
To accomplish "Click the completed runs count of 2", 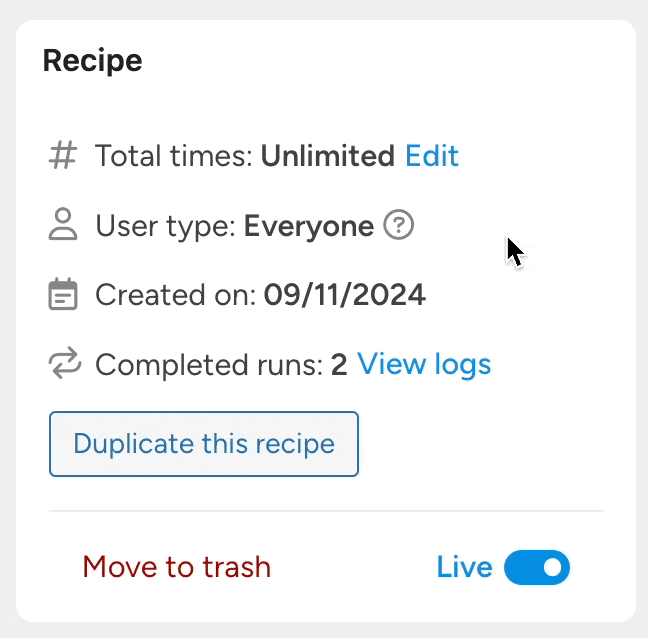I will tap(339, 364).
